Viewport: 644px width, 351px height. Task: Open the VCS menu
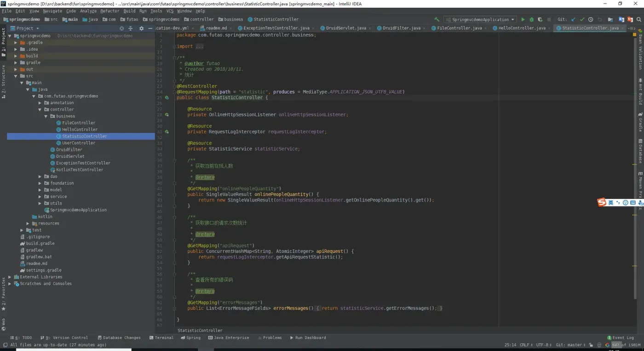tap(170, 11)
